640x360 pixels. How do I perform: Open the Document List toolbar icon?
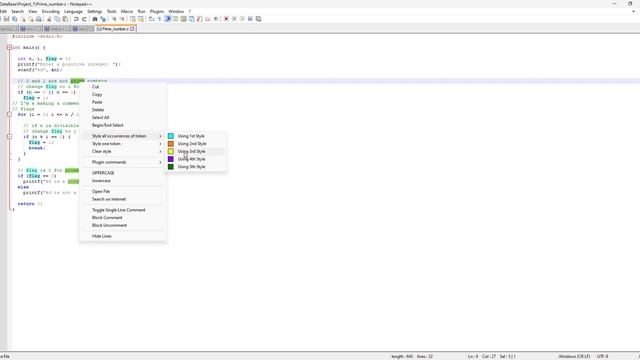[x=191, y=19]
